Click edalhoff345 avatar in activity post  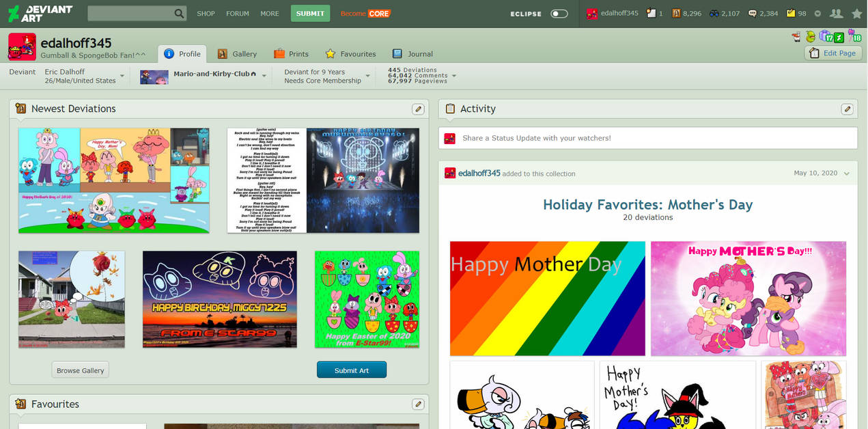449,173
